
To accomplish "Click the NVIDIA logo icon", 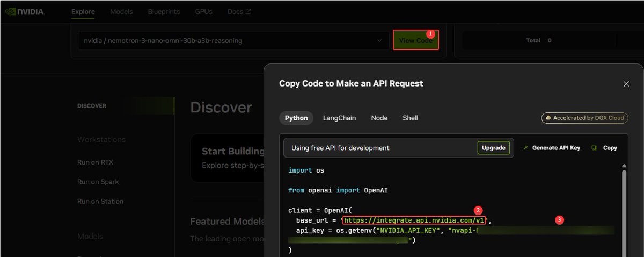I will click(x=9, y=11).
